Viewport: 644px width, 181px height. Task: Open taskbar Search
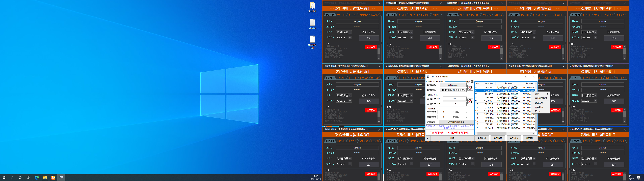[x=12, y=177]
